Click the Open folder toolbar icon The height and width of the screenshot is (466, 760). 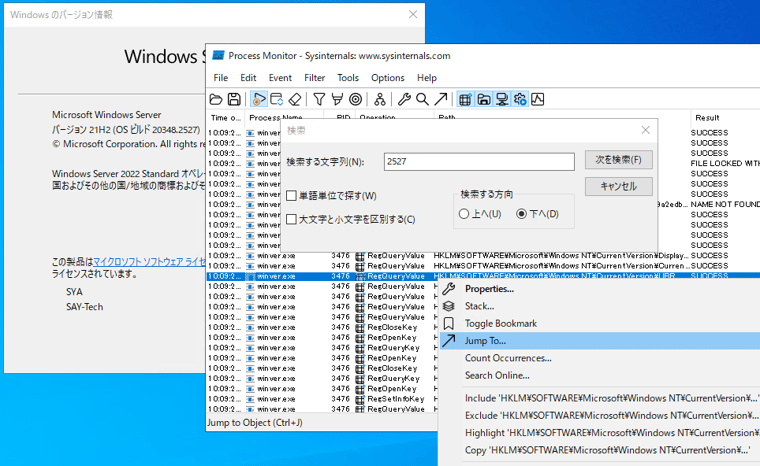[x=216, y=99]
